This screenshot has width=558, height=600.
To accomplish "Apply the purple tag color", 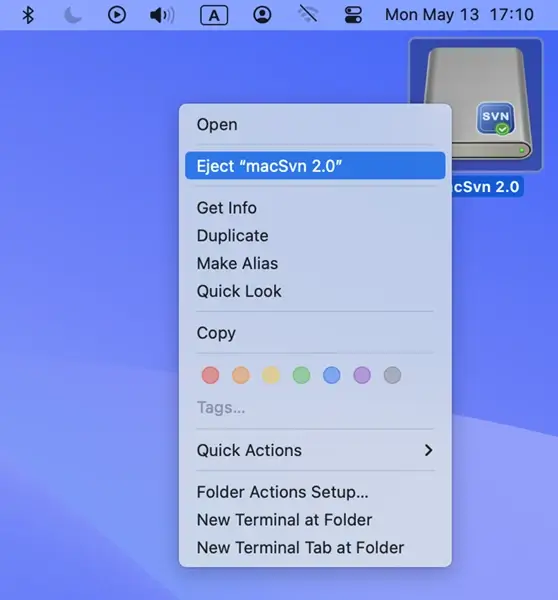I will [362, 375].
